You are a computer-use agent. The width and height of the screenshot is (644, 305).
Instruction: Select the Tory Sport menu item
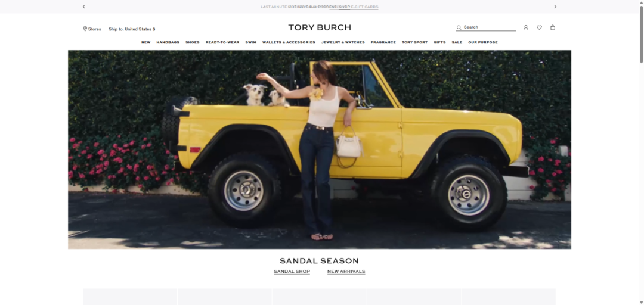click(414, 42)
